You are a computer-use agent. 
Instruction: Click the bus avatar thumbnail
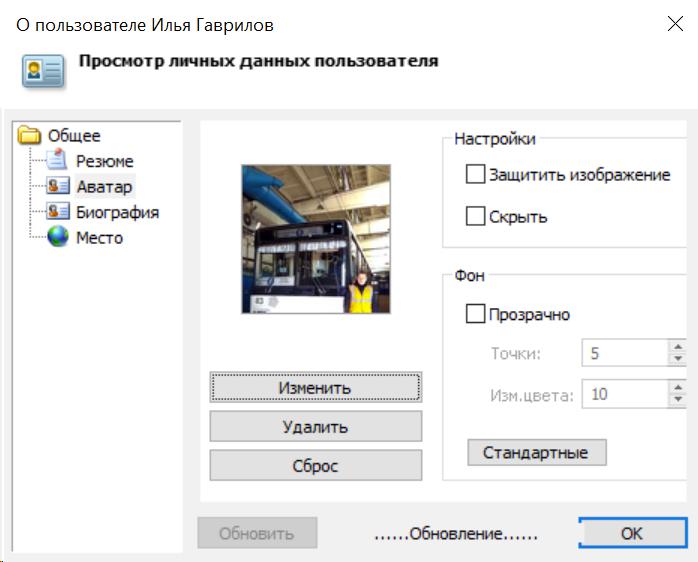pyautogui.click(x=316, y=239)
